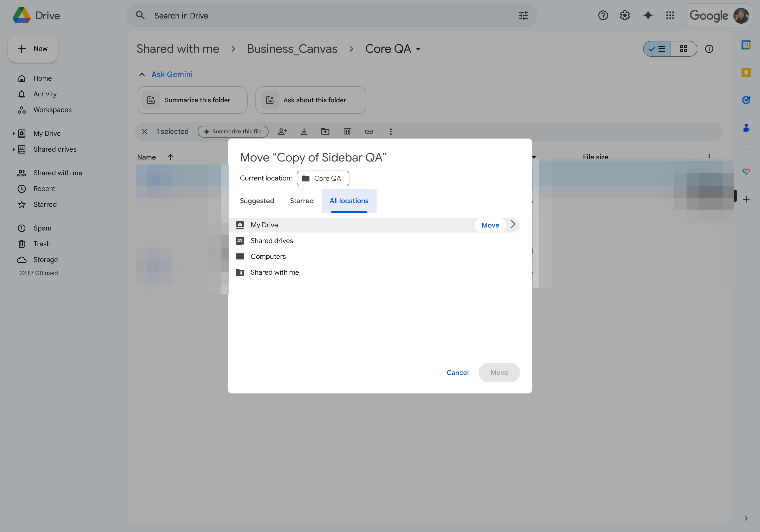The height and width of the screenshot is (532, 760).
Task: Click the Search in Drive field
Action: [x=332, y=16]
